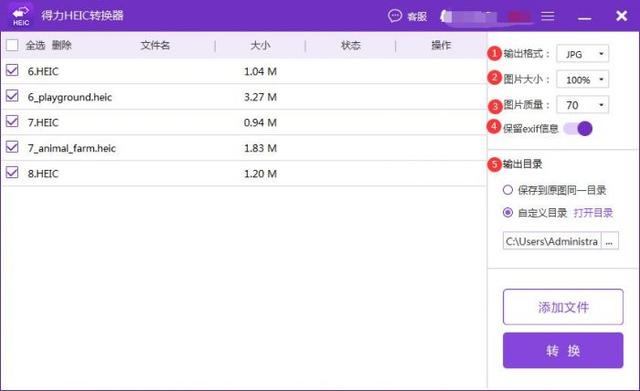Open the hamburger menu in title bar

click(547, 16)
